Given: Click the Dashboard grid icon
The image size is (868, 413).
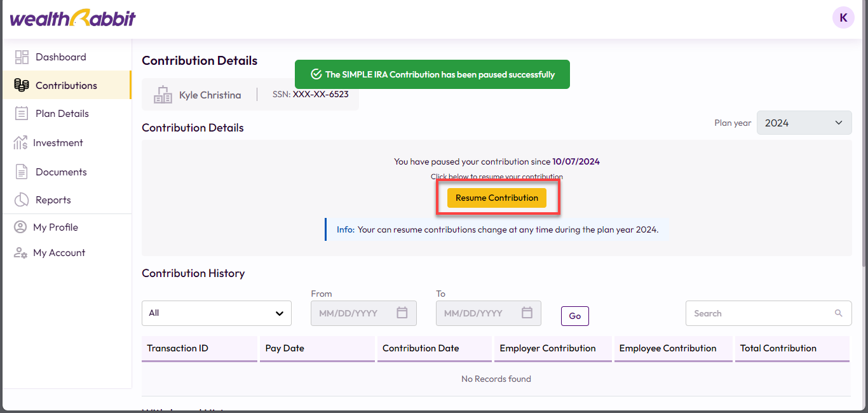Looking at the screenshot, I should (22, 57).
